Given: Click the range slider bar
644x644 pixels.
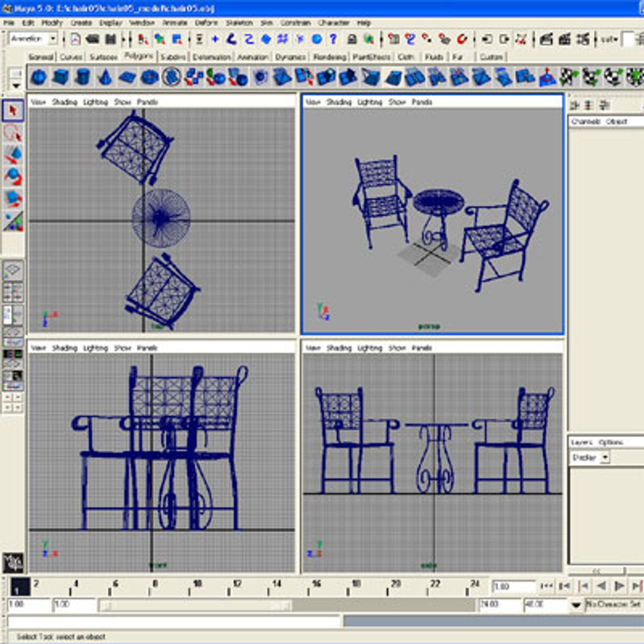Looking at the screenshot, I should click(x=196, y=605).
